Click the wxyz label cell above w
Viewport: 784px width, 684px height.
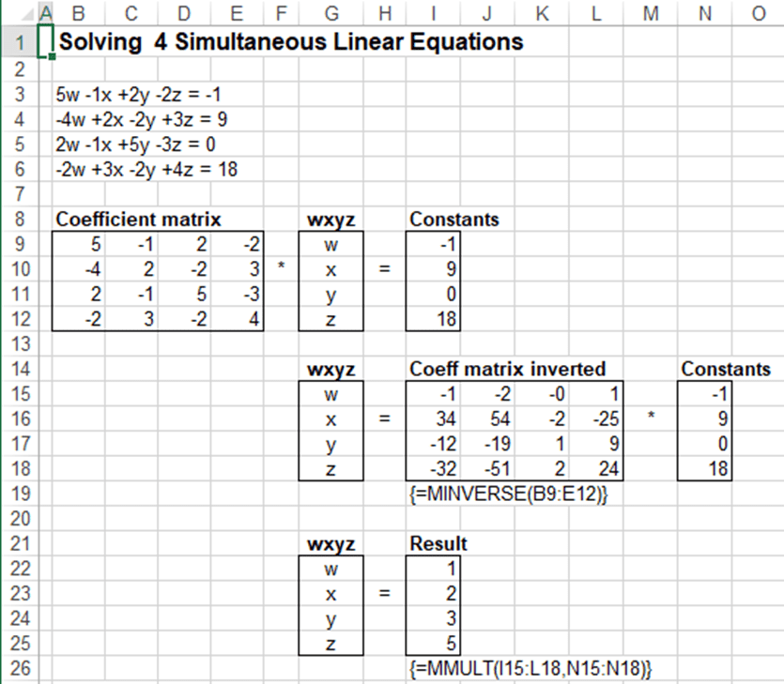[331, 219]
